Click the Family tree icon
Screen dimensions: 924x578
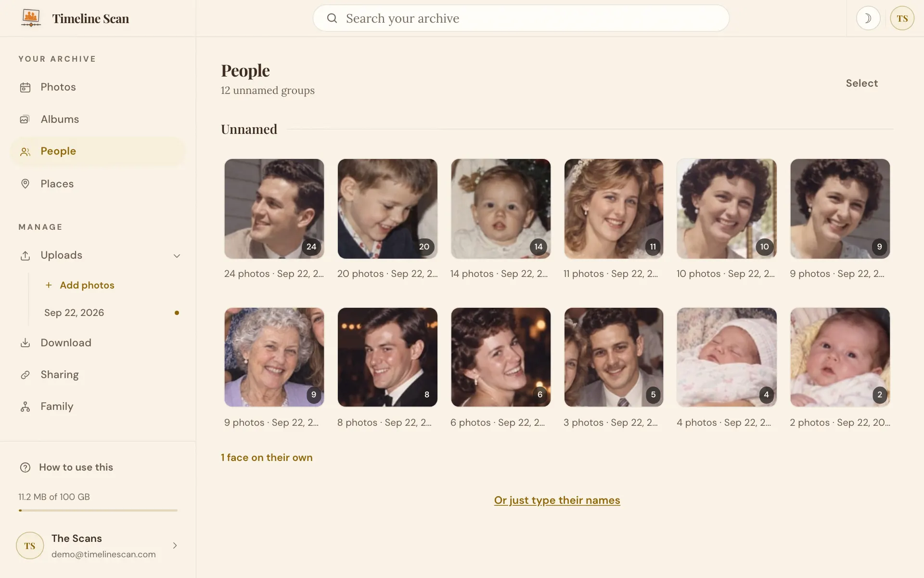tap(25, 407)
